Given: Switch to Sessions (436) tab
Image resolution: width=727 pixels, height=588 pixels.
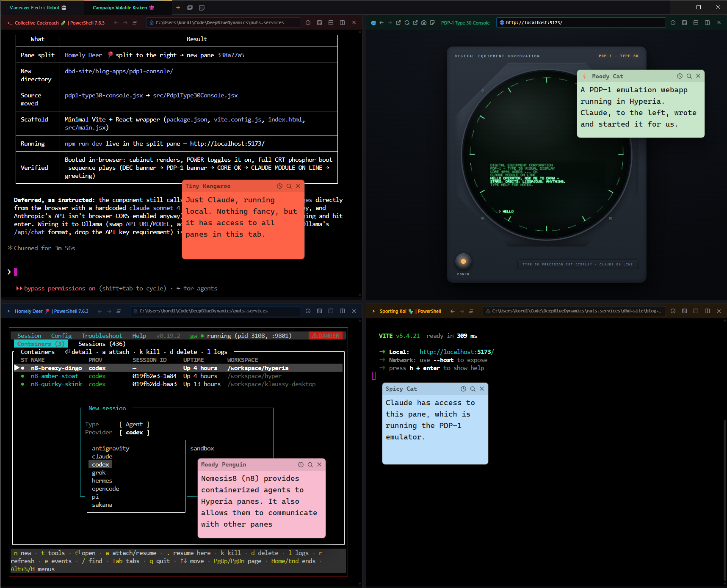Looking at the screenshot, I should [102, 344].
